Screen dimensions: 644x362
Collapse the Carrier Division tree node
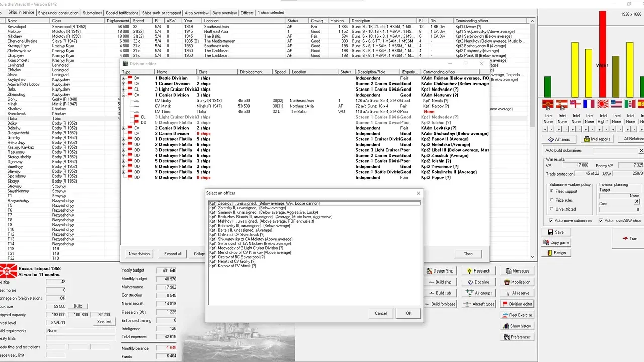coord(123,95)
